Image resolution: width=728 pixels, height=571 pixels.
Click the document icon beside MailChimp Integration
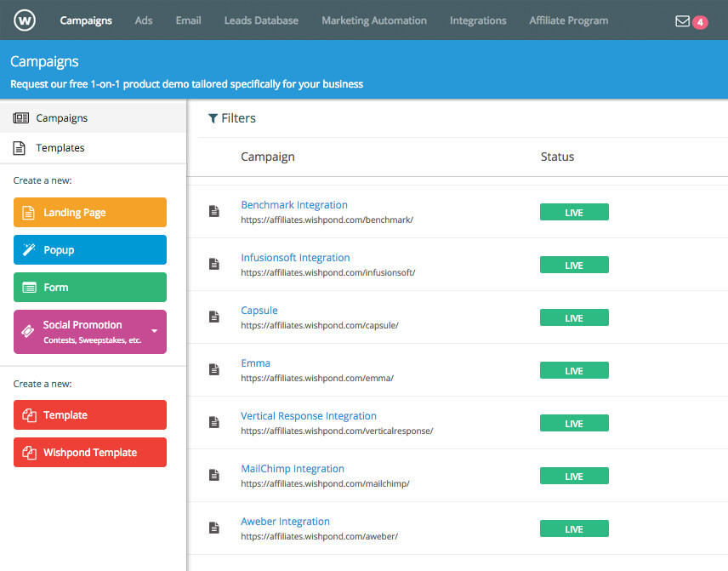214,475
